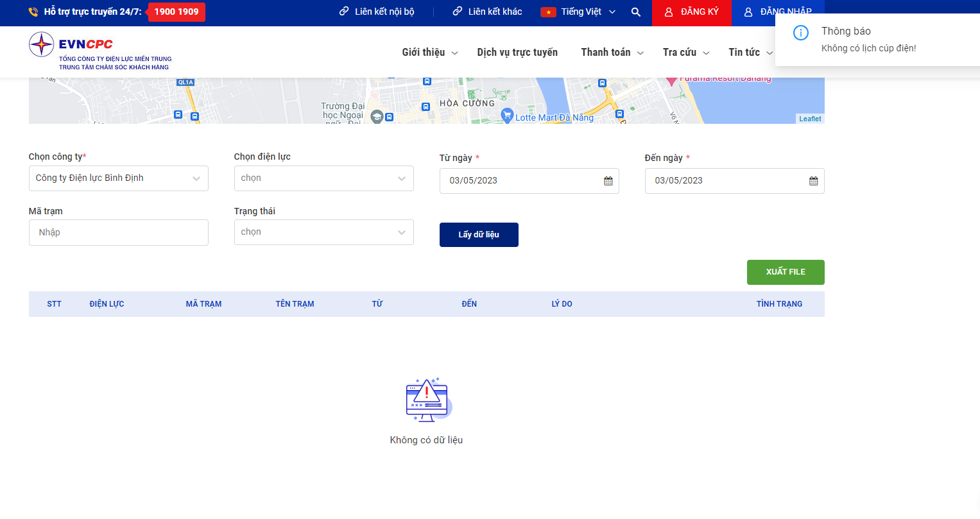The image size is (980, 519).
Task: Open calendar icon in Từ ngày field
Action: point(608,181)
